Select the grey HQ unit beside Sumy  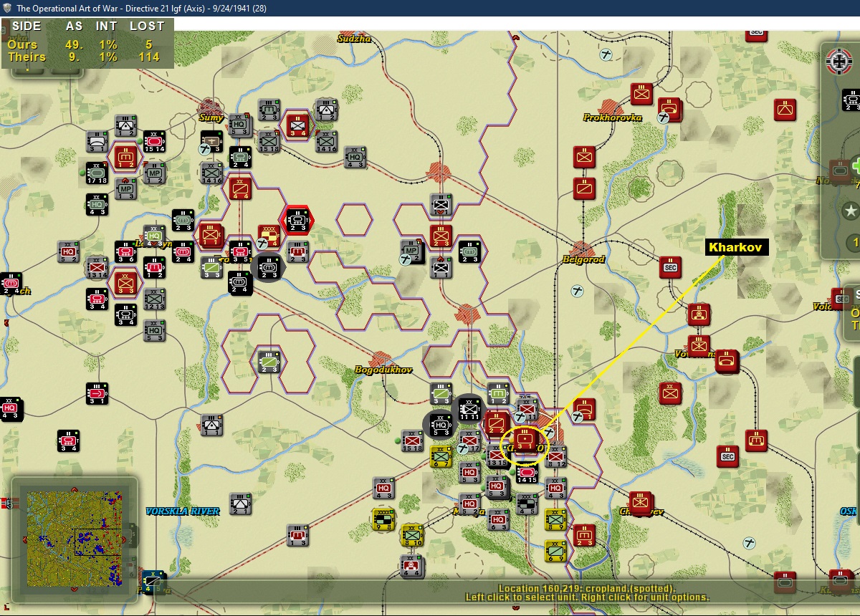coord(239,123)
